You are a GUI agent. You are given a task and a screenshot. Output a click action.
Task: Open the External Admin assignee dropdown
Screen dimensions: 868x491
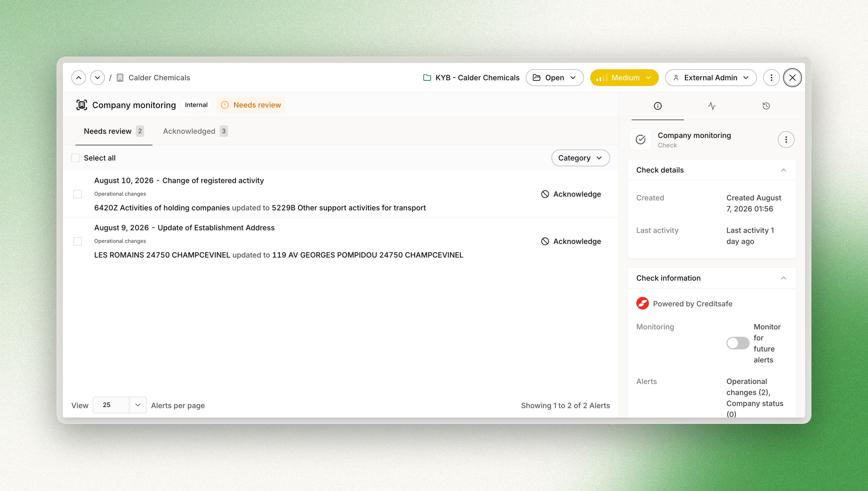(711, 78)
